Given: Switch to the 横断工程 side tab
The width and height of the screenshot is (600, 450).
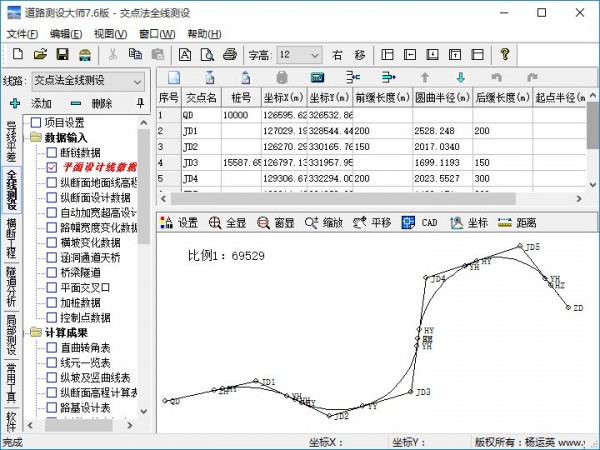Looking at the screenshot, I should [x=11, y=237].
